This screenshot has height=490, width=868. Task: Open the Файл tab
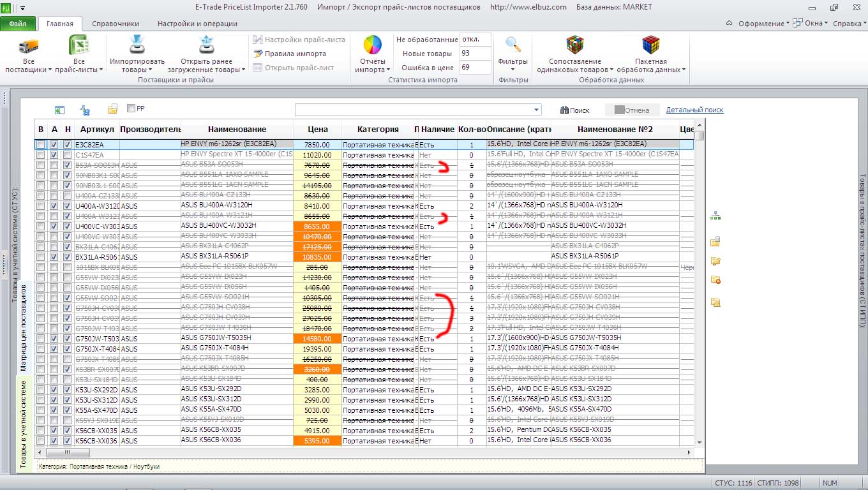(x=18, y=24)
